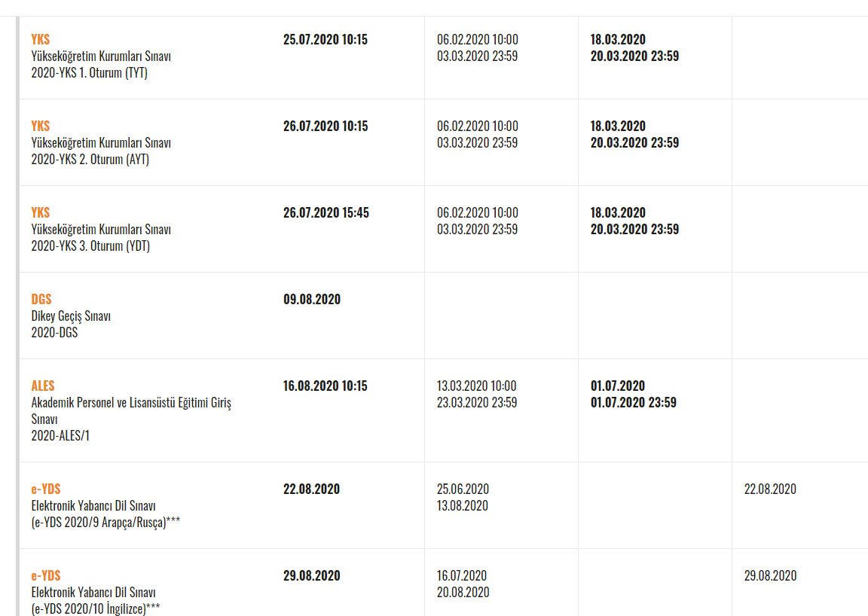868x616 pixels.
Task: Open the YKS link for 3. Oturum (YDT)
Action: click(x=41, y=212)
